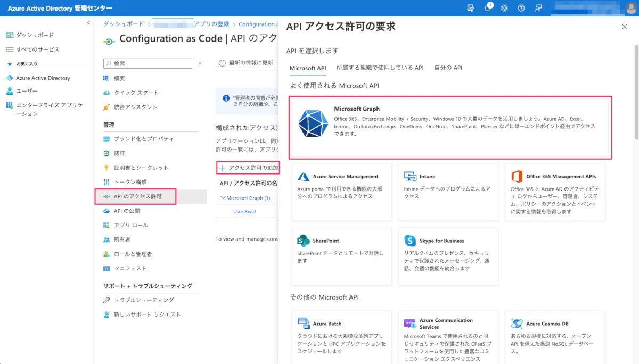Open the feedback icon in header
This screenshot has height=364, width=639.
(538, 8)
